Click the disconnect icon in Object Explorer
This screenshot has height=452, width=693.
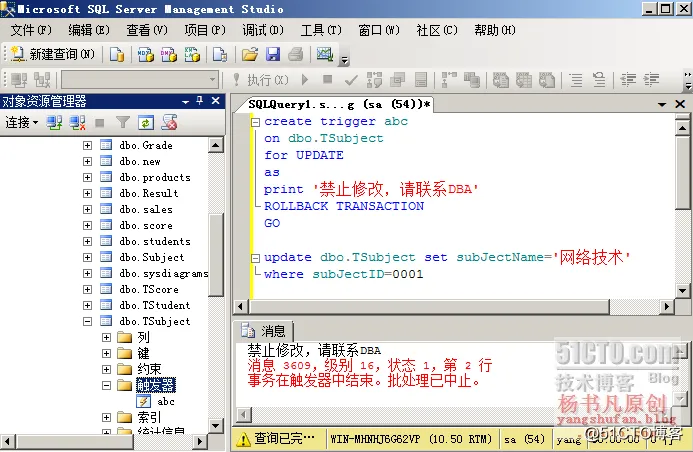point(77,122)
